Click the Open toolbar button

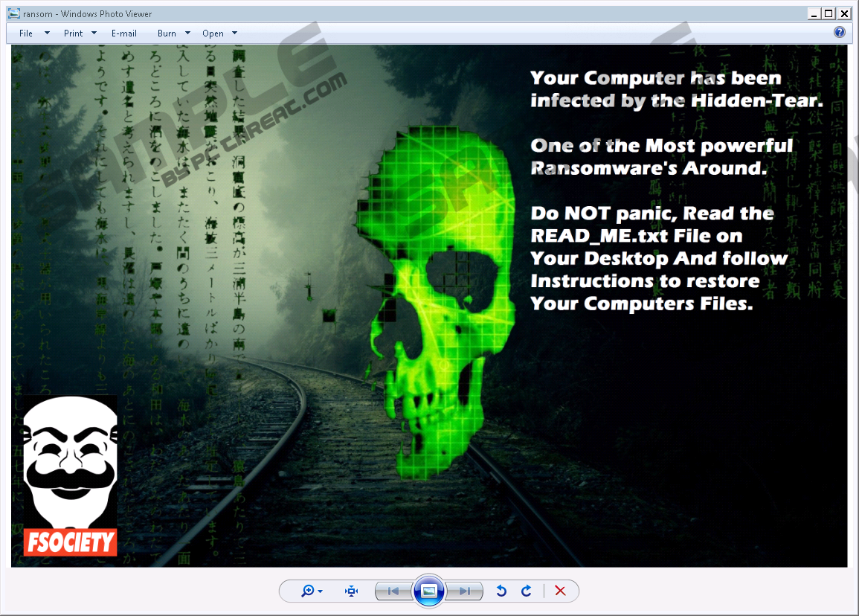213,33
